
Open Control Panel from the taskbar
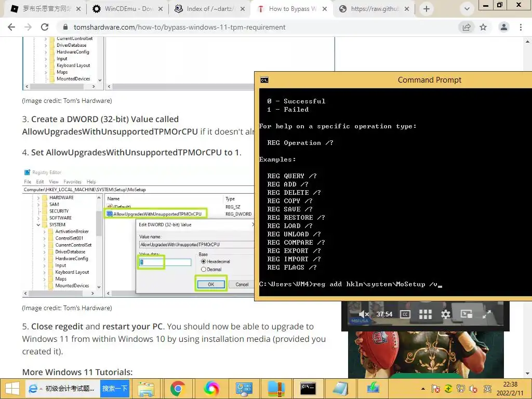point(244,389)
